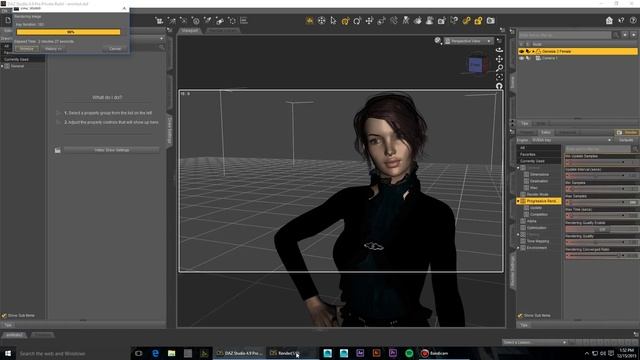640x360 pixels.
Task: Select the All filter in Render Settings
Action: (x=539, y=148)
